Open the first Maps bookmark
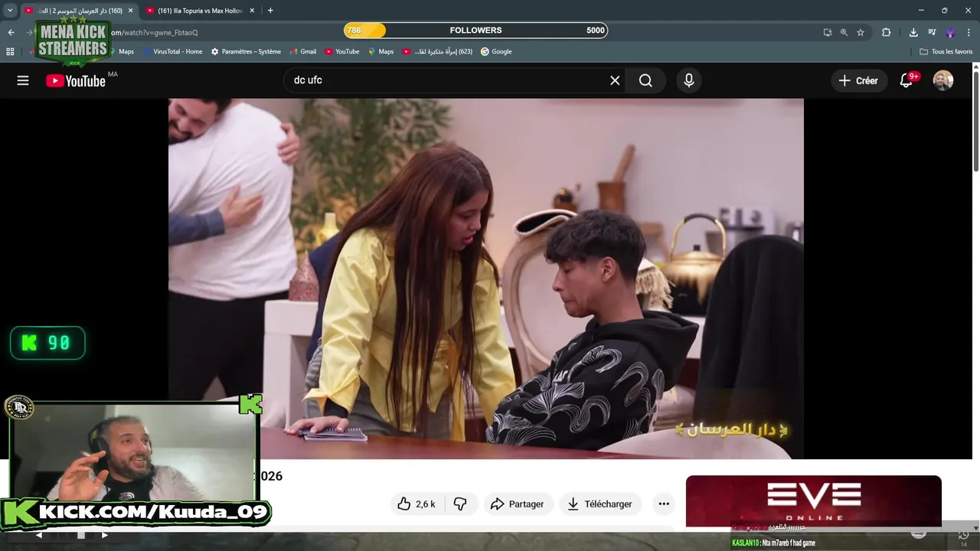Image resolution: width=980 pixels, height=551 pixels. 126,51
